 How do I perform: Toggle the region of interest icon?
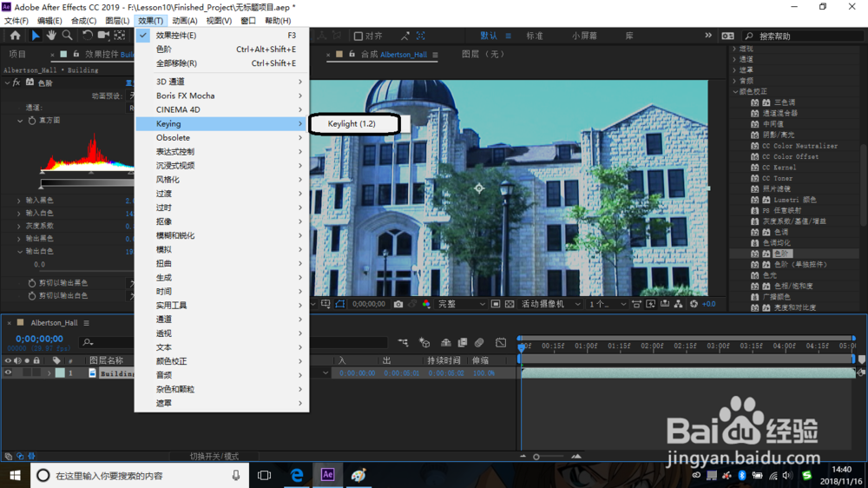click(x=496, y=304)
